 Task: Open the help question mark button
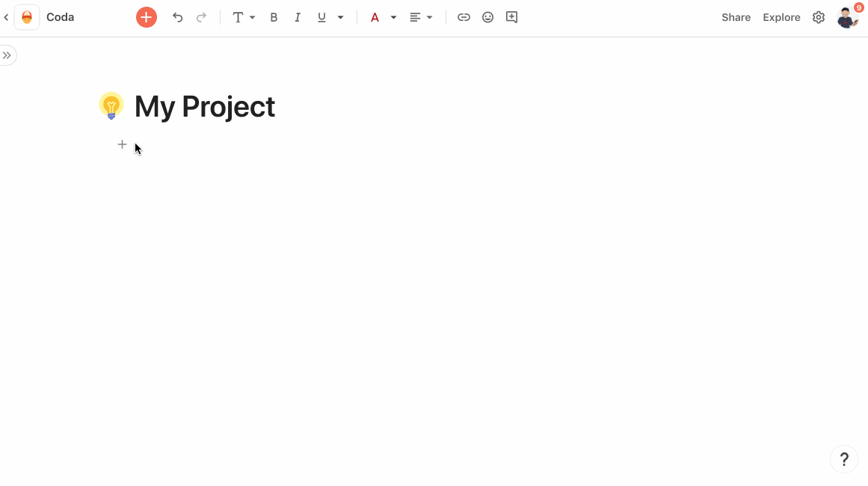pos(843,459)
